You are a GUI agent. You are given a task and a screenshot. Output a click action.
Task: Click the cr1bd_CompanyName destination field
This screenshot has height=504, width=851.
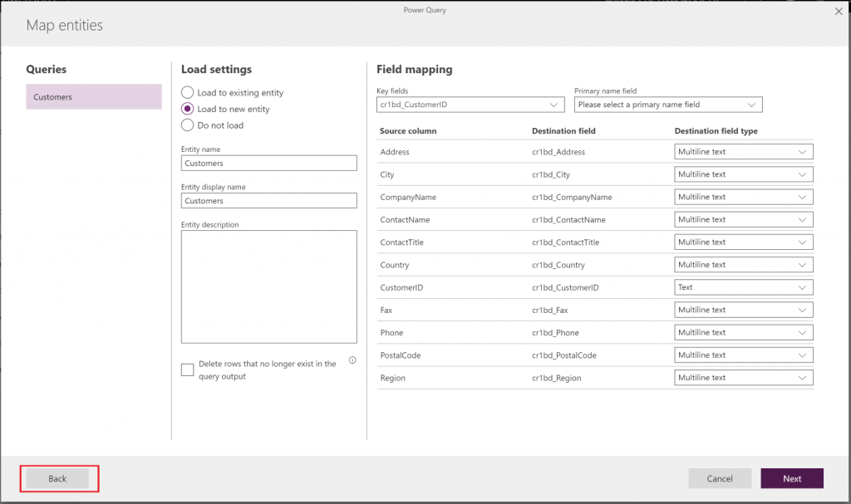[572, 198]
